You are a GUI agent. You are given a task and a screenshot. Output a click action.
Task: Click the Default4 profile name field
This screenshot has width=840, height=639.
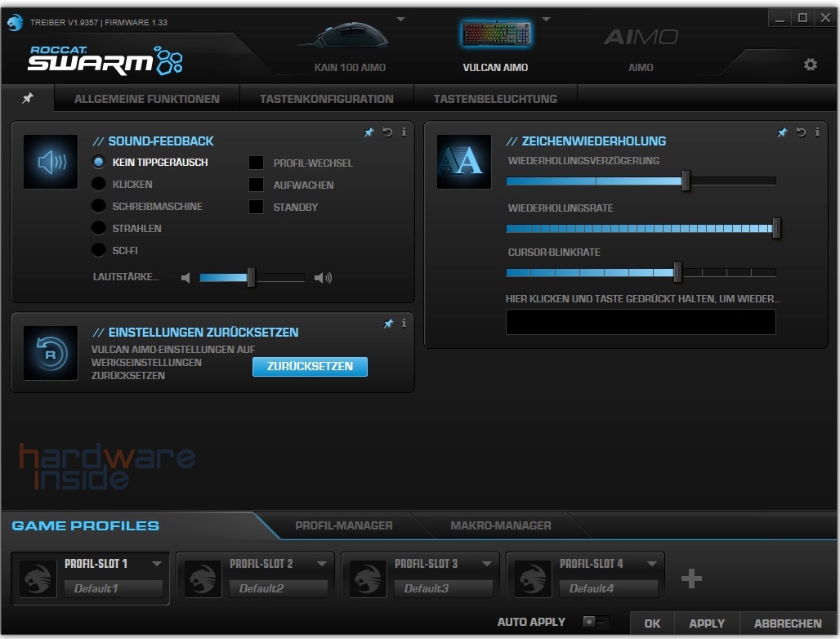tap(609, 588)
